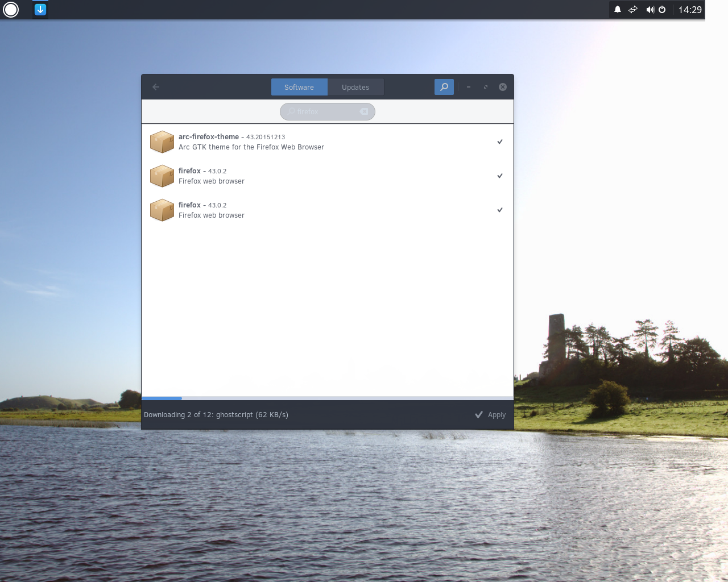Select the Downloading ghostscript status text

tap(216, 415)
